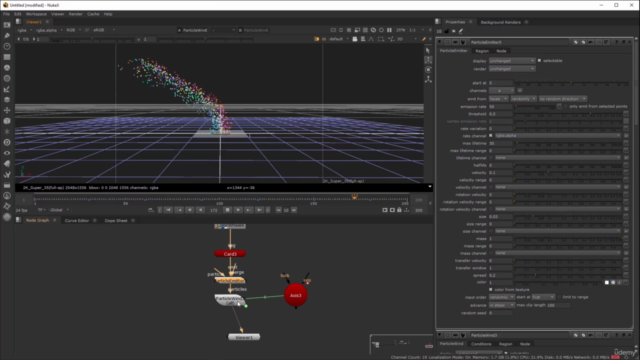Open the Deep nodes icon

pyautogui.click(x=7, y=142)
